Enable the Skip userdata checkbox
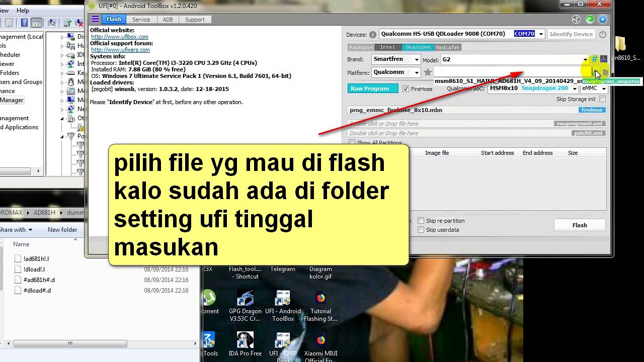 [x=421, y=230]
